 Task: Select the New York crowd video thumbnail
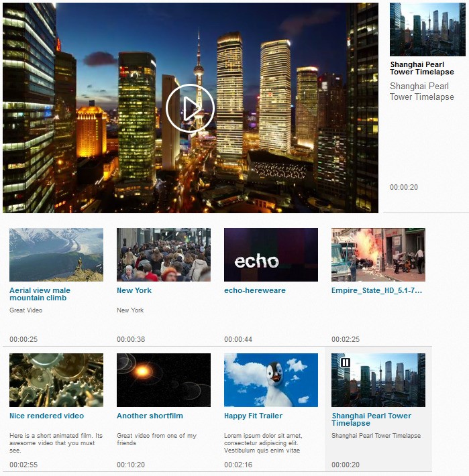pyautogui.click(x=164, y=254)
